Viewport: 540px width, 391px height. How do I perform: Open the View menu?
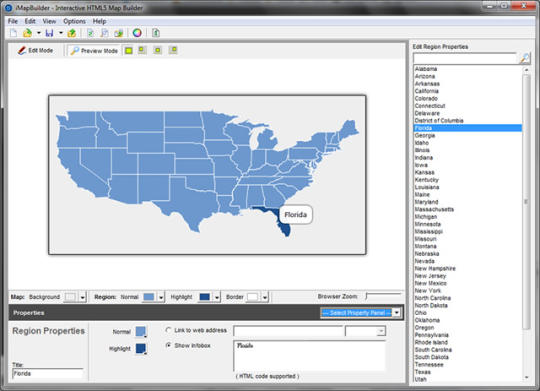click(49, 21)
